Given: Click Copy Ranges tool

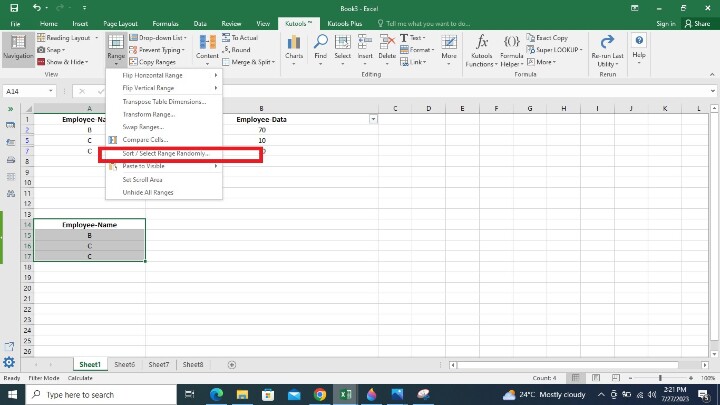Looking at the screenshot, I should tap(152, 62).
